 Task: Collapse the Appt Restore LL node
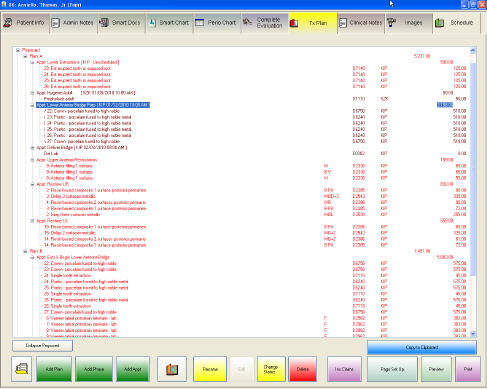32,221
